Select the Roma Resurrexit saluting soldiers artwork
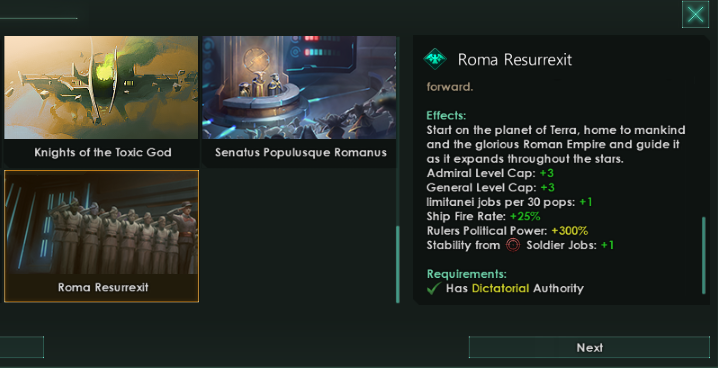 tap(101, 222)
